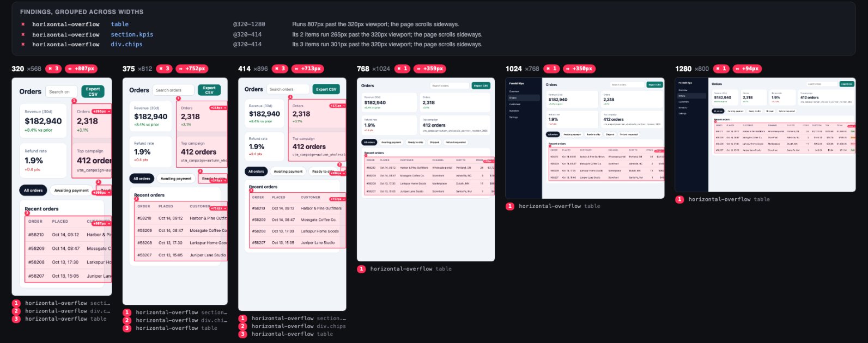This screenshot has height=343, width=868.
Task: Click the error count badge beside 414 ×896
Action: 280,69
